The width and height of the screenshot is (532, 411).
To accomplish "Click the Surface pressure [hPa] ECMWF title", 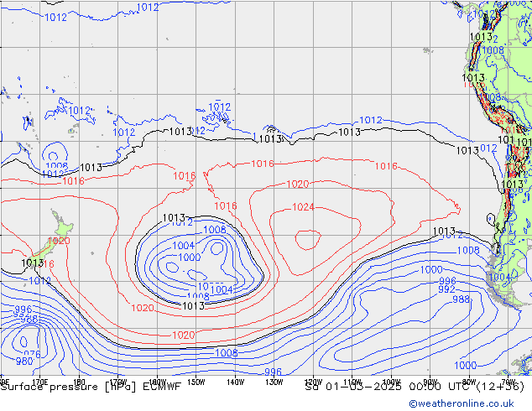I will (x=91, y=387).
